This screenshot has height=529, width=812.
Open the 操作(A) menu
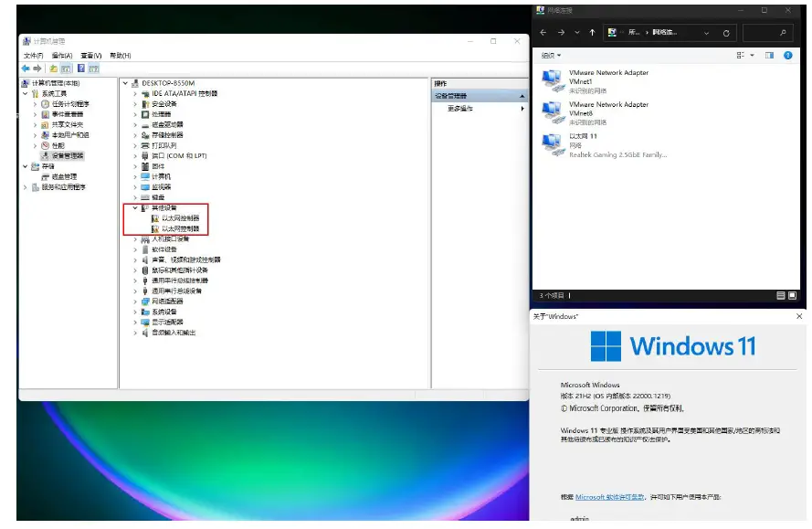click(x=62, y=56)
